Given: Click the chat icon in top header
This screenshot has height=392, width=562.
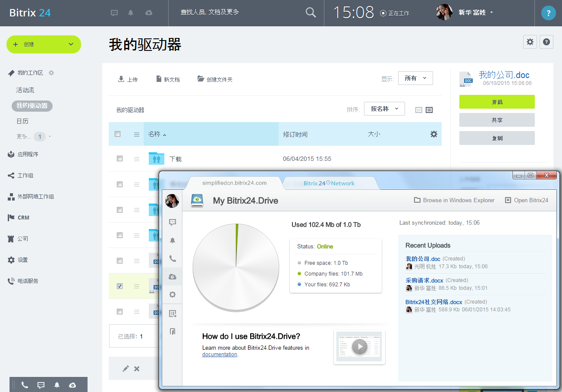Looking at the screenshot, I should 114,13.
